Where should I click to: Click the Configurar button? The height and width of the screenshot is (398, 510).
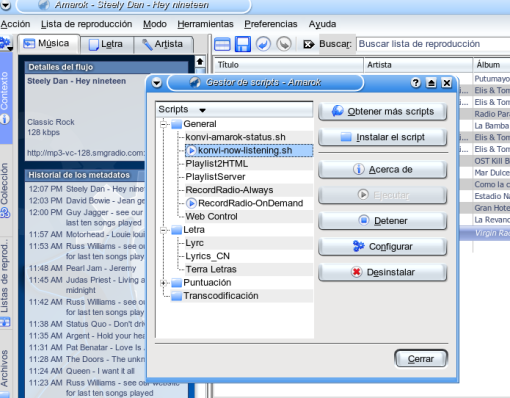coord(383,246)
